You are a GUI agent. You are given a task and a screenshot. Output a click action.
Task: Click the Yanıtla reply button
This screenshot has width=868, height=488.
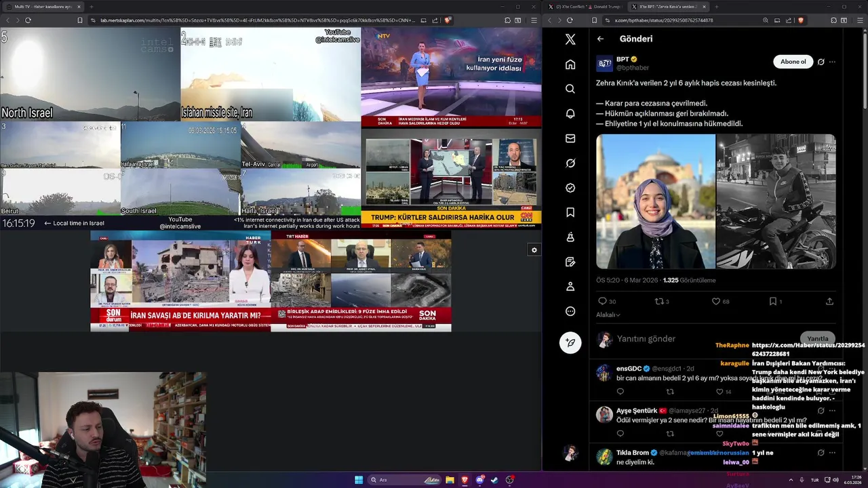(x=817, y=338)
